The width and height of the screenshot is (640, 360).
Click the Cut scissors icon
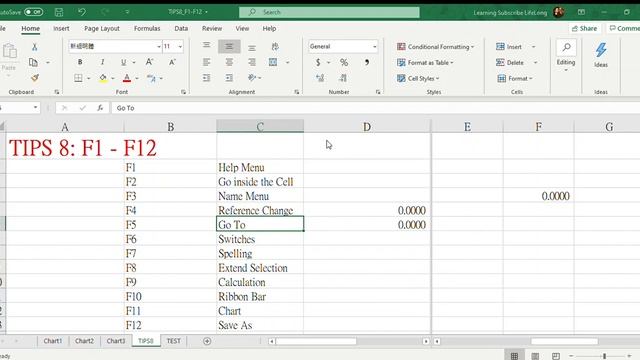[35, 47]
